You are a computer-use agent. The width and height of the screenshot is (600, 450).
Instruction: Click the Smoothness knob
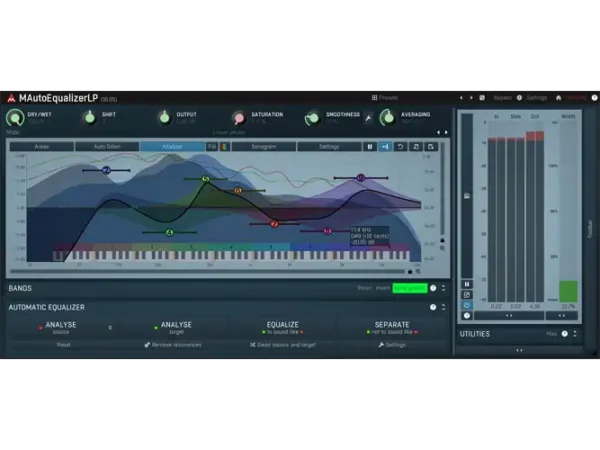[313, 118]
